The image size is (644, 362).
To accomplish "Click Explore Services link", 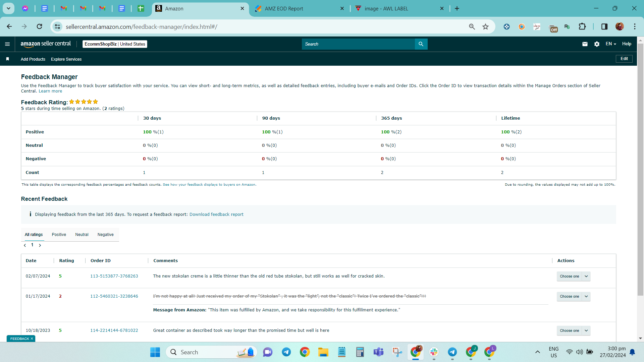I will [66, 59].
